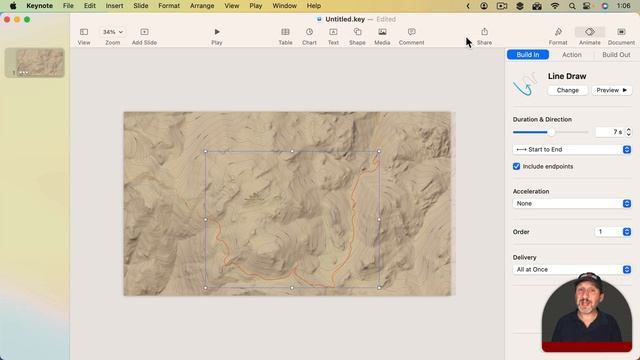The image size is (640, 360).
Task: Open the File menu
Action: (x=68, y=6)
